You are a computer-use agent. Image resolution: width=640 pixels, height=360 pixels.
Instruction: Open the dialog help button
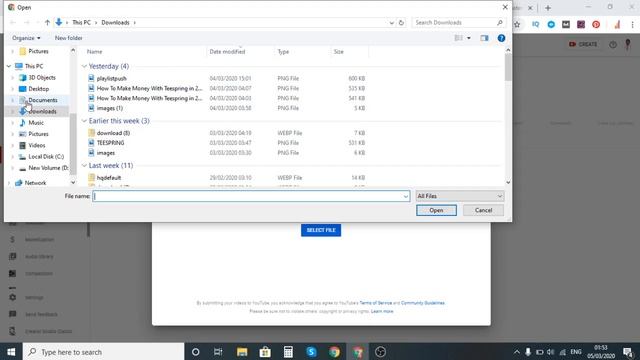[501, 38]
